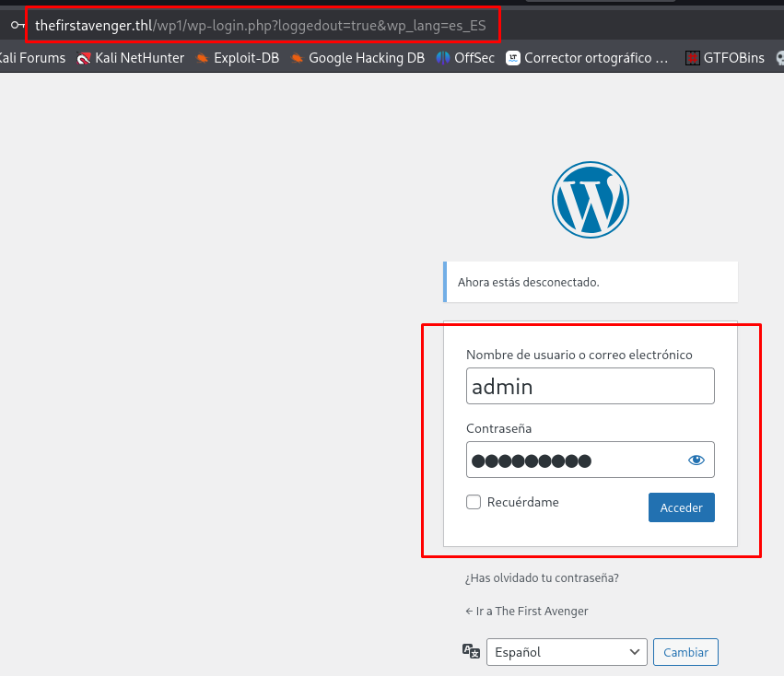The image size is (784, 676).
Task: Click the language translation icon
Action: pyautogui.click(x=471, y=651)
